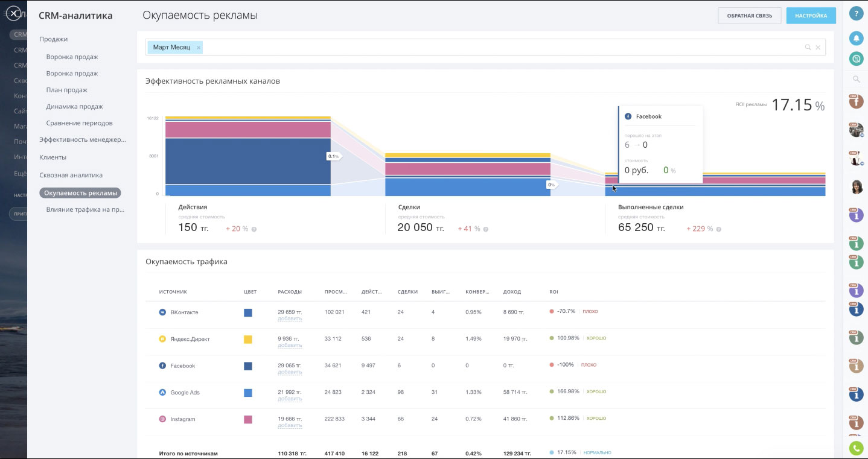Click добавить link under ВКонтакте expenses
868x459 pixels.
[x=290, y=319]
